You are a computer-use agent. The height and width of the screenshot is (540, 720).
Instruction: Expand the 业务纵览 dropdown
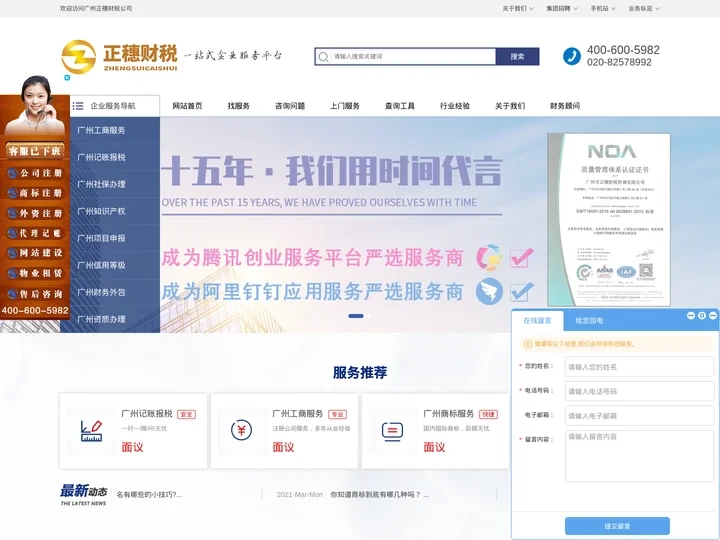coord(644,8)
